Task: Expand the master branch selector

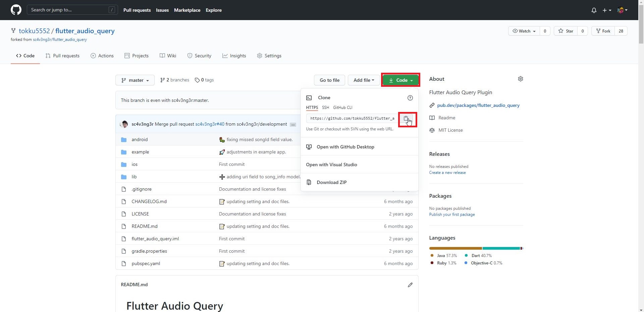Action: [135, 80]
